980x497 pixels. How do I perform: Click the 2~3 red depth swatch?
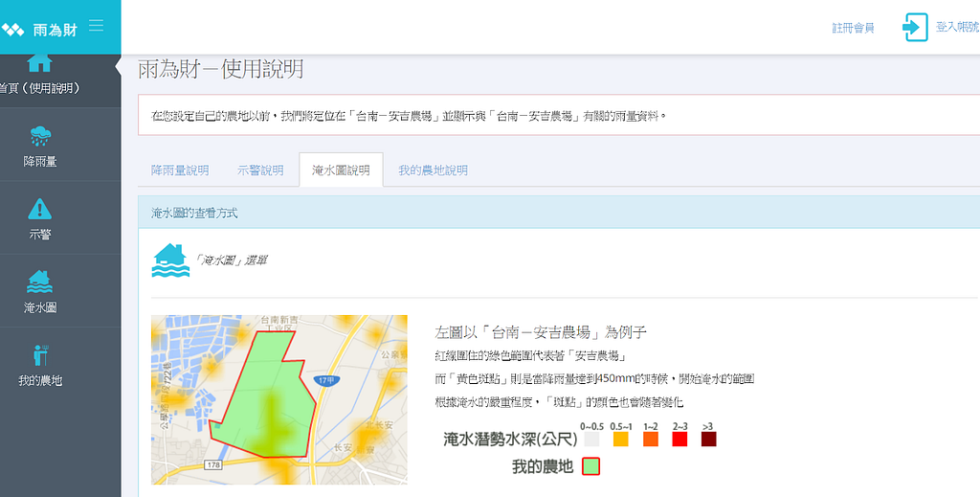pyautogui.click(x=679, y=439)
